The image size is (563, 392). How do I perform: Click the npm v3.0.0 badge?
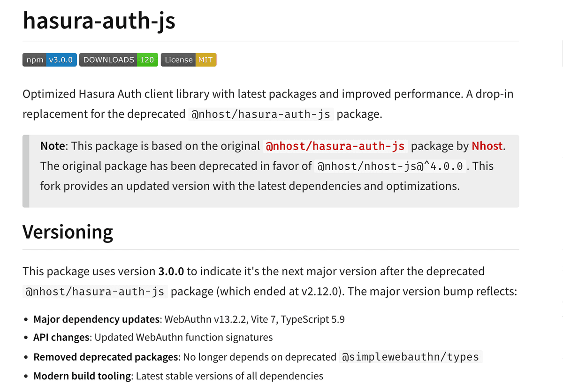click(49, 60)
